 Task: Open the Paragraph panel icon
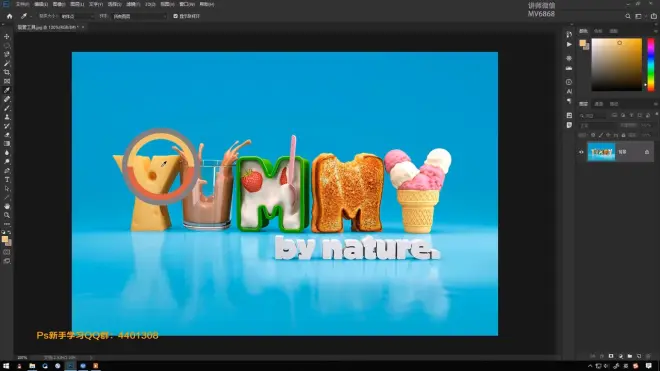click(569, 101)
